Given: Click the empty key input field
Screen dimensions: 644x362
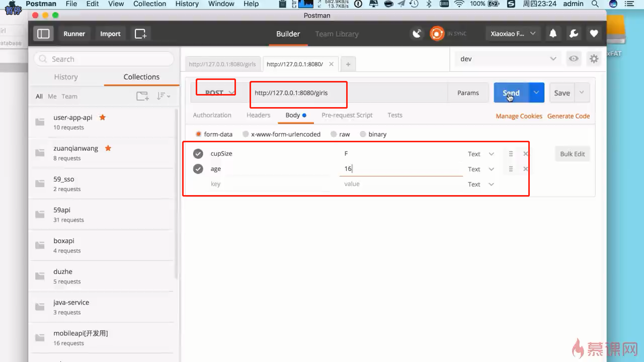Looking at the screenshot, I should pyautogui.click(x=269, y=184).
